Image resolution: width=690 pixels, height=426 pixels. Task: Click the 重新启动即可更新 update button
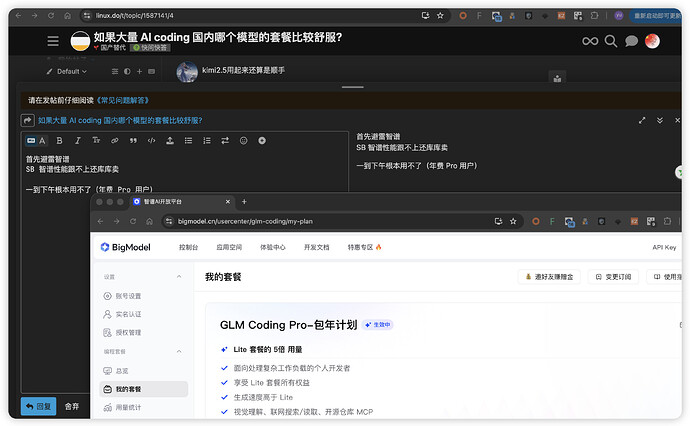(x=657, y=15)
